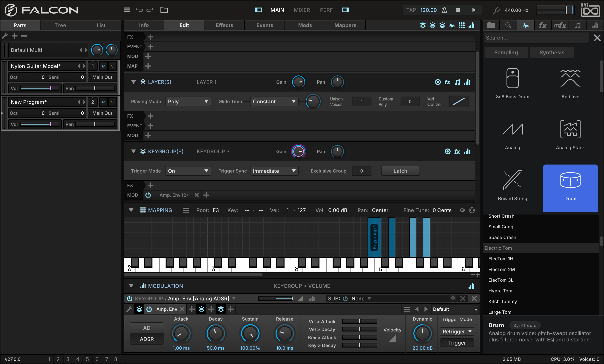The image size is (604, 364).
Task: Select the Bowed String oscillator
Action: tap(512, 185)
